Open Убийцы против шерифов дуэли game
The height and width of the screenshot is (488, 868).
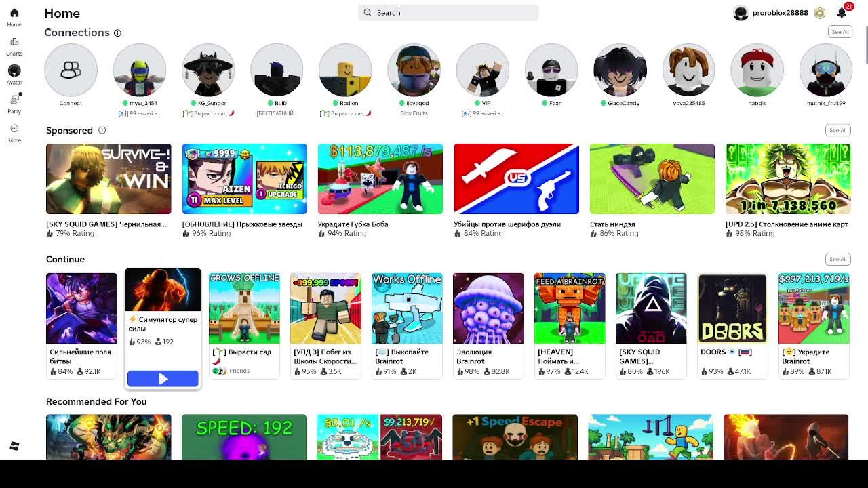(x=516, y=179)
